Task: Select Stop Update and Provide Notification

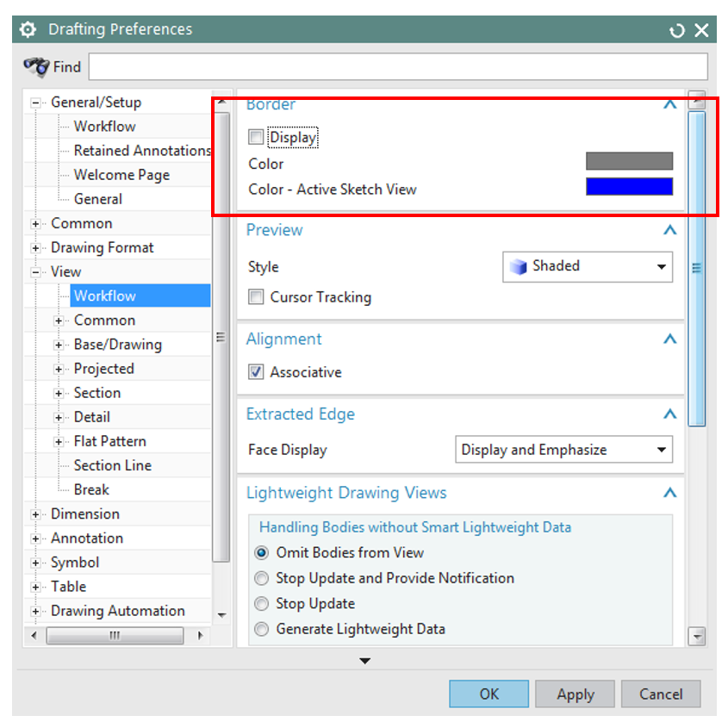Action: tap(261, 578)
